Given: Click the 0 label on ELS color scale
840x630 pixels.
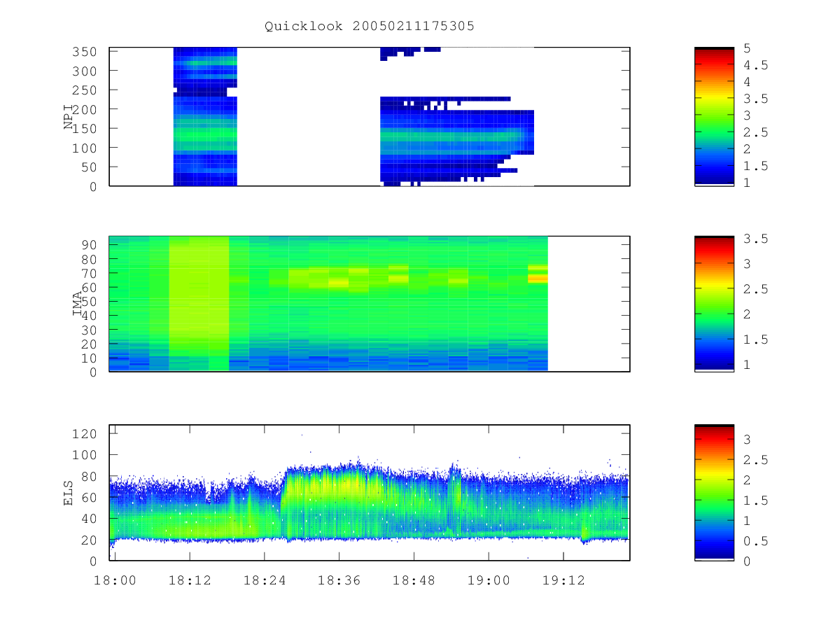Looking at the screenshot, I should tap(747, 561).
